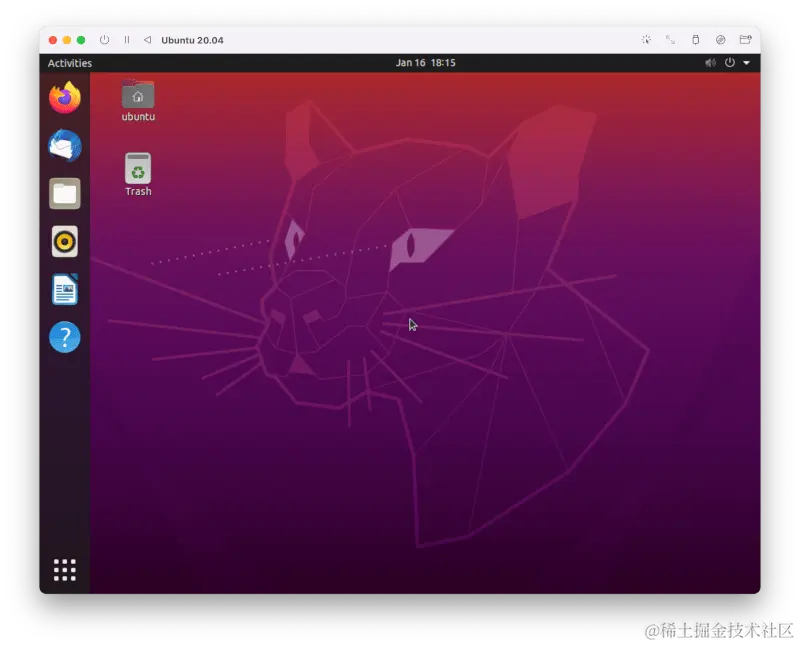Click the window resize arrows icon

[x=670, y=40]
